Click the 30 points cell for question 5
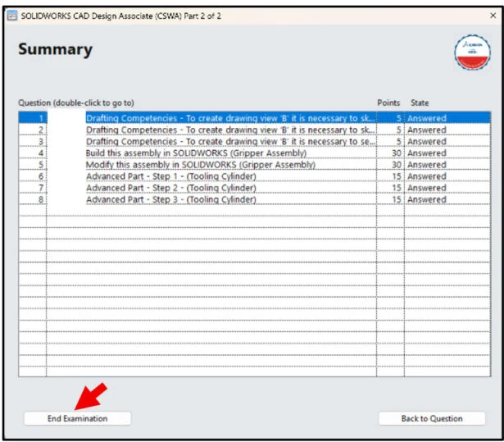The image size is (504, 442). (x=395, y=165)
